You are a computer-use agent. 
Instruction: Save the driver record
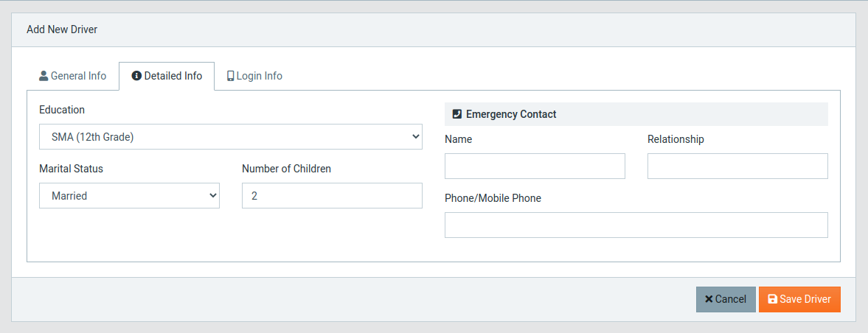(799, 299)
